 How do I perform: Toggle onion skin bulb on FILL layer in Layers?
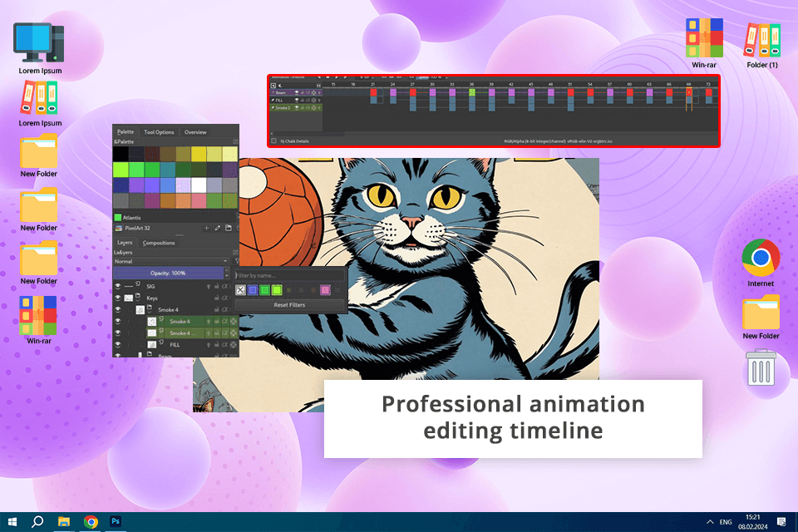pyautogui.click(x=209, y=345)
